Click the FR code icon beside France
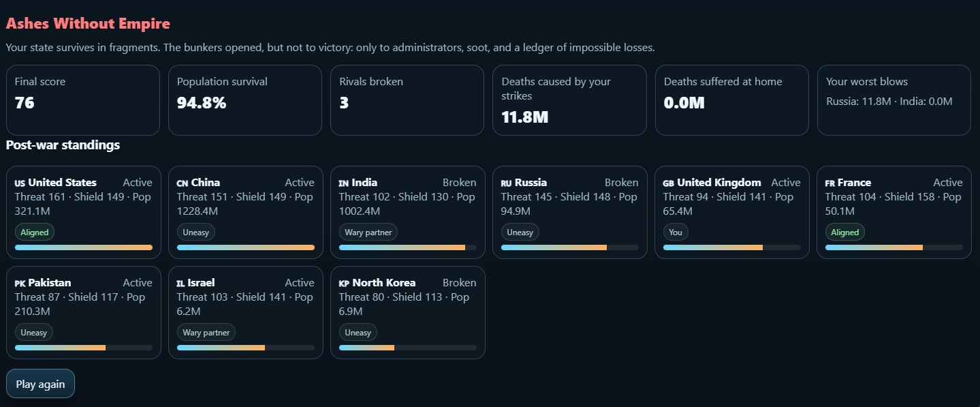The height and width of the screenshot is (407, 980). point(829,183)
